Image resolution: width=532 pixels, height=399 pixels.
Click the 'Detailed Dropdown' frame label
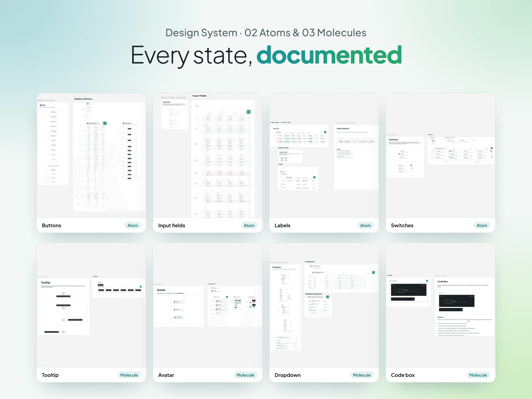[314, 294]
